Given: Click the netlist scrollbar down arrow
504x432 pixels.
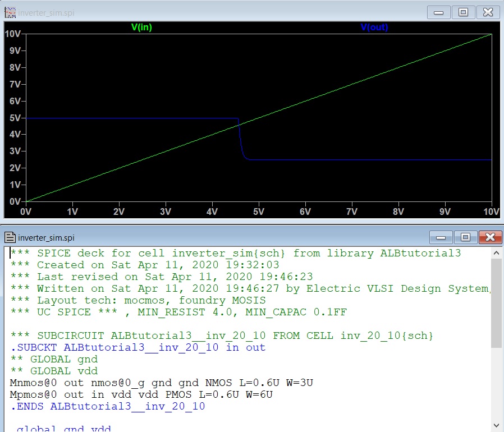Looking at the screenshot, I should coord(496,425).
